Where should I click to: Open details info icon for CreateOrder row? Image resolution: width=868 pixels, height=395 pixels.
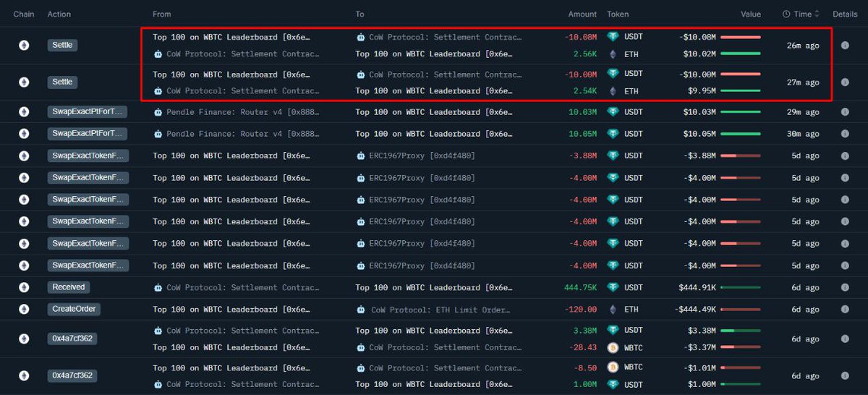(845, 309)
